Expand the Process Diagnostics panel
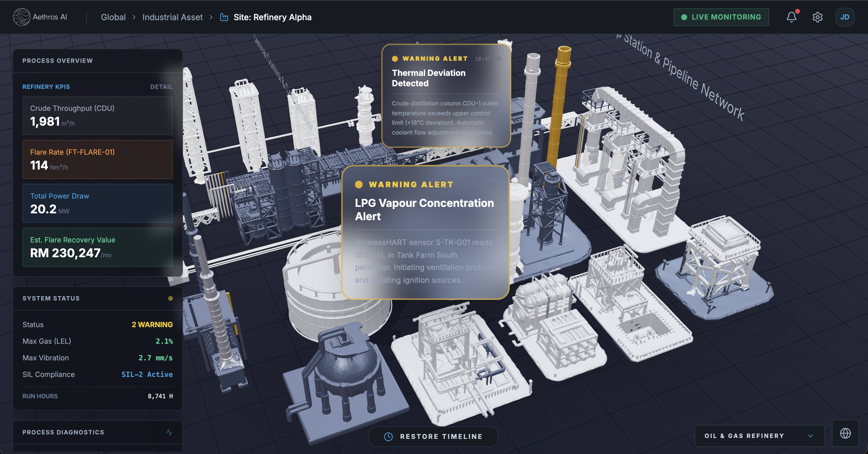The image size is (868, 454). [63, 432]
